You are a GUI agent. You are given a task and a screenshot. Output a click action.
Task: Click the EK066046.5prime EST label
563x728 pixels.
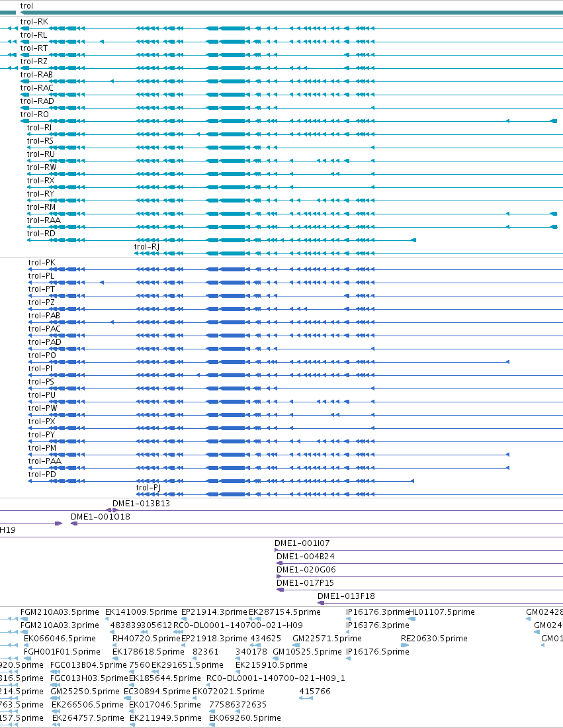coord(60,639)
